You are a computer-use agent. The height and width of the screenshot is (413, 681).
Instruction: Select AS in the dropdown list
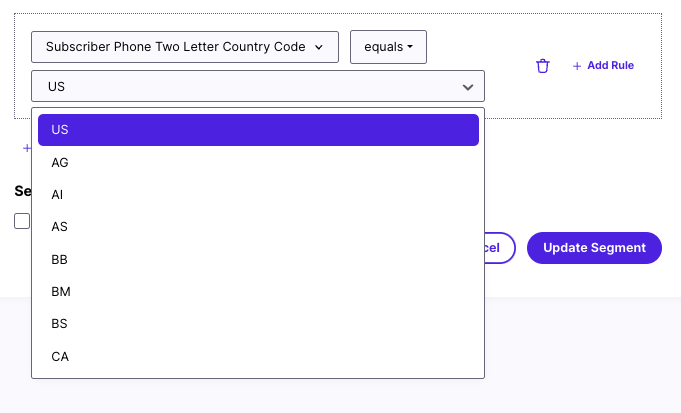coord(258,227)
